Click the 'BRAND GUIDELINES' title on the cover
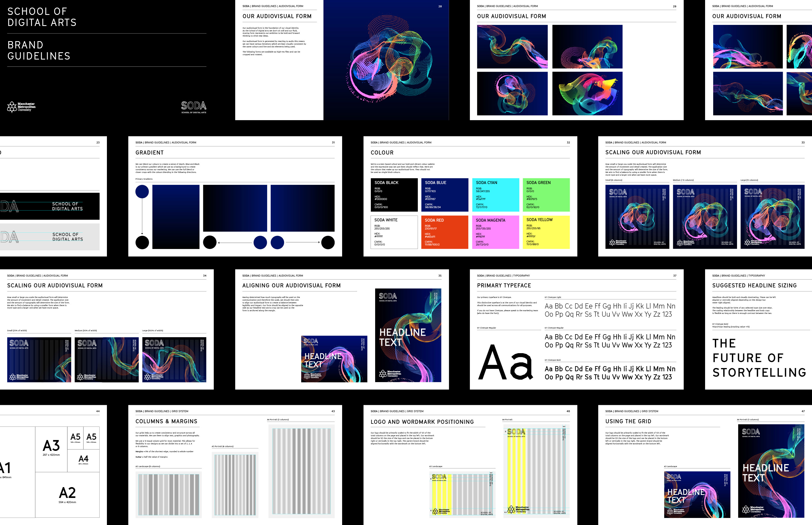812x525 pixels. 39,50
